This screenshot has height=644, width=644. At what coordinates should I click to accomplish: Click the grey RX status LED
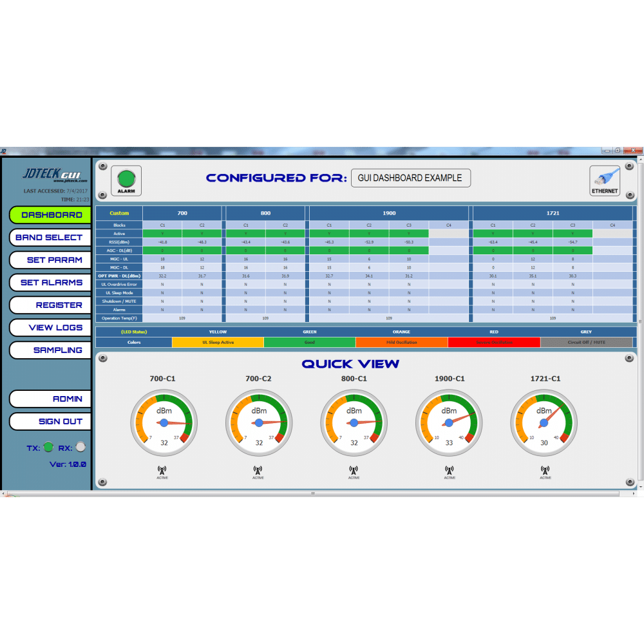point(80,447)
